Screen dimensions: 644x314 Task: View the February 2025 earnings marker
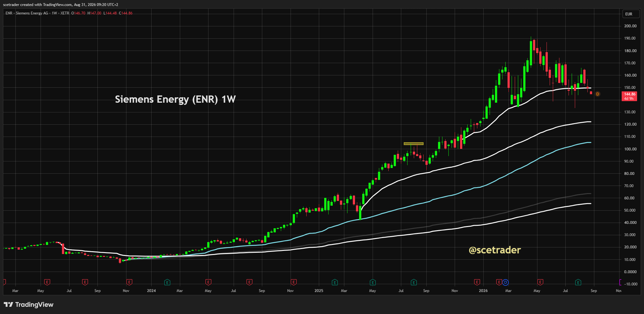pos(335,282)
